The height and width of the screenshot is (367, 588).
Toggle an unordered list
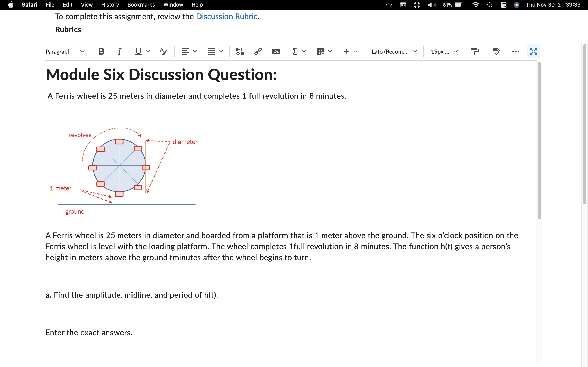(211, 51)
